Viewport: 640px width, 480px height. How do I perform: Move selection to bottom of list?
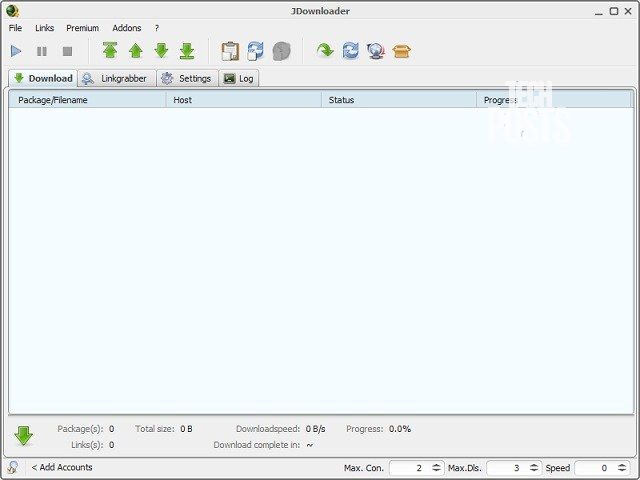pyautogui.click(x=187, y=51)
